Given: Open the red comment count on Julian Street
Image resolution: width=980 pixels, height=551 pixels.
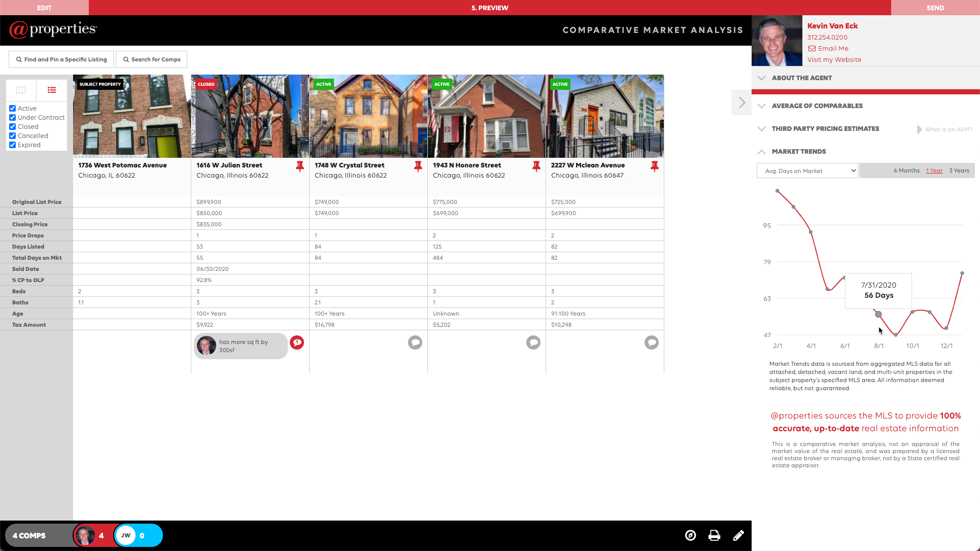Looking at the screenshot, I should pos(297,342).
